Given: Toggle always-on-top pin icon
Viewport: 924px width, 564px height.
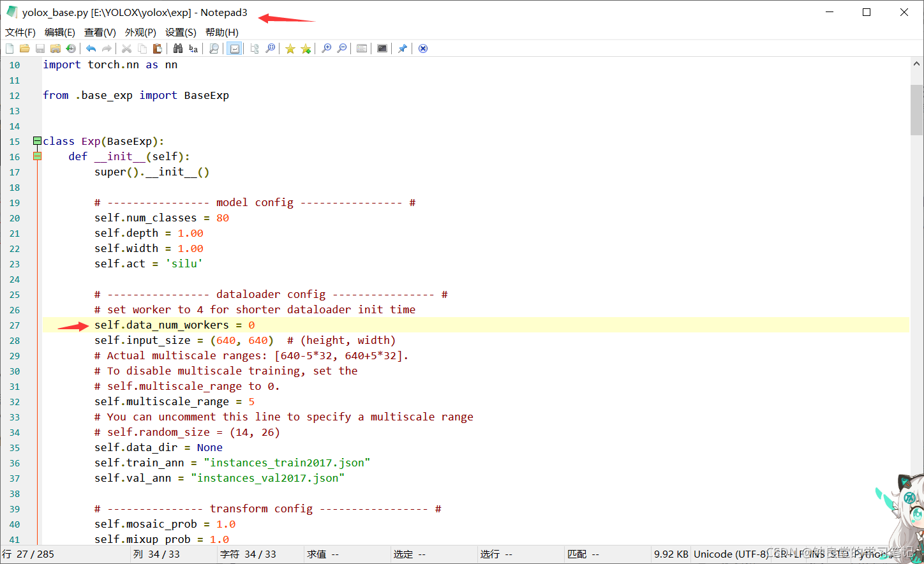Looking at the screenshot, I should [403, 48].
